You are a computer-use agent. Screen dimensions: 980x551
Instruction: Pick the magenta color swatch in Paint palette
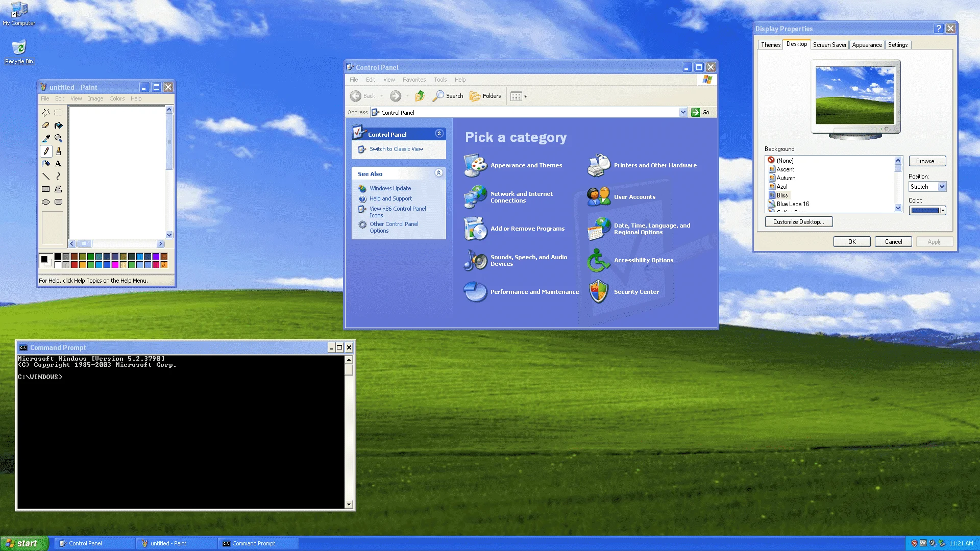point(115,265)
